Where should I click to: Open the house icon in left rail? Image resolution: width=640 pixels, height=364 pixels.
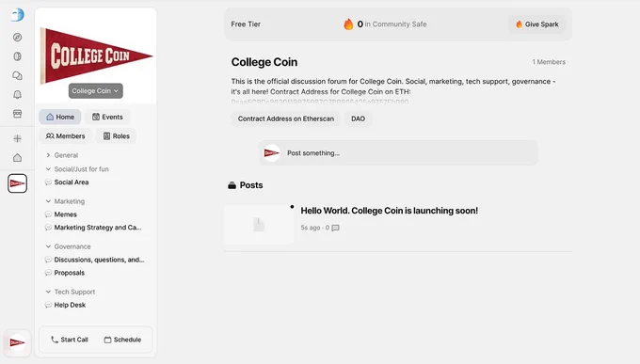(x=17, y=157)
